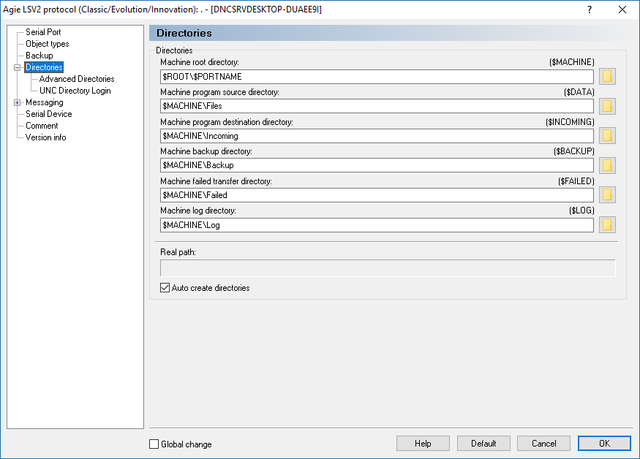
Task: Click the Real path field
Action: (388, 268)
